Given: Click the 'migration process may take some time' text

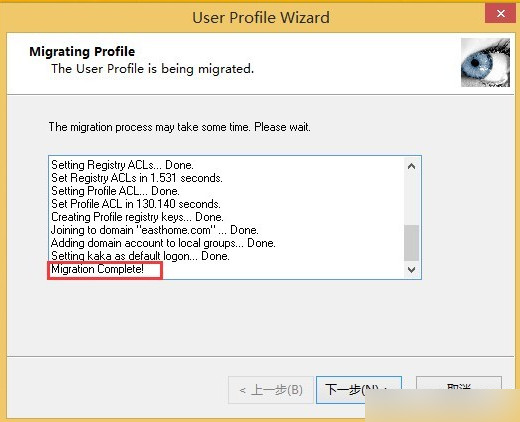Looking at the screenshot, I should point(179,127).
